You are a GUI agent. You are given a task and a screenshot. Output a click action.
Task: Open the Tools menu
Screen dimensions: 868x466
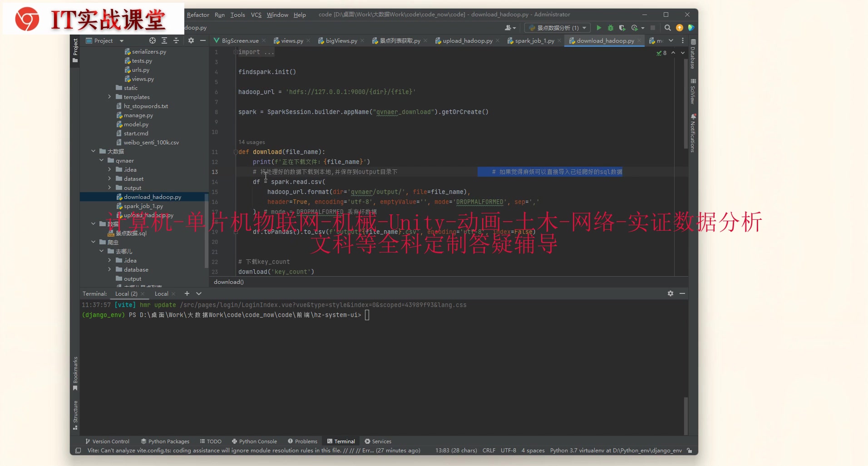pyautogui.click(x=237, y=15)
